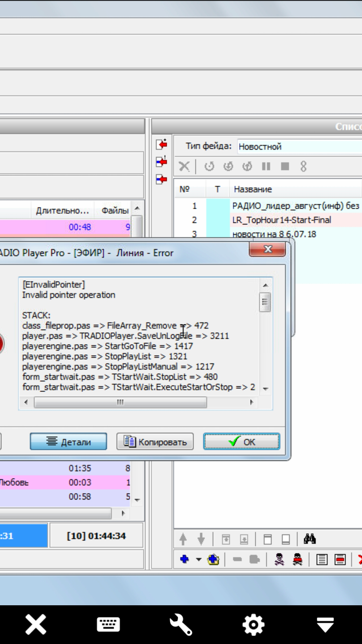Click the stop square icon in list toolbar

click(285, 166)
